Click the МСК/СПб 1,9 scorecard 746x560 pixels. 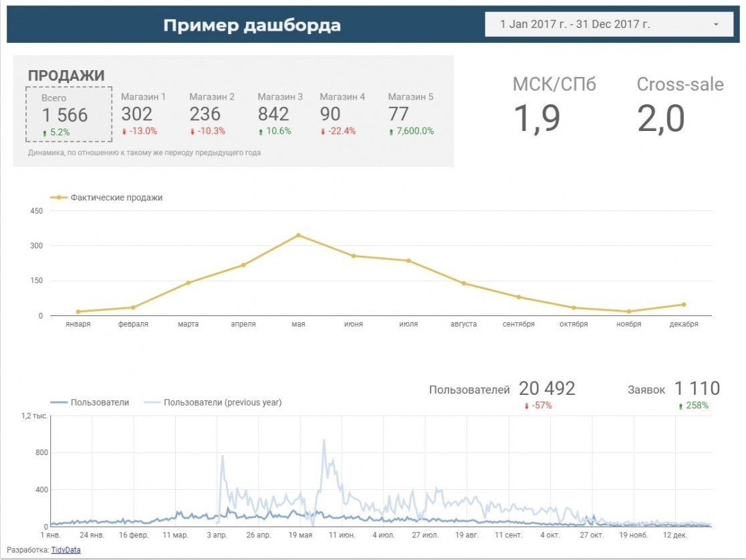[554, 104]
